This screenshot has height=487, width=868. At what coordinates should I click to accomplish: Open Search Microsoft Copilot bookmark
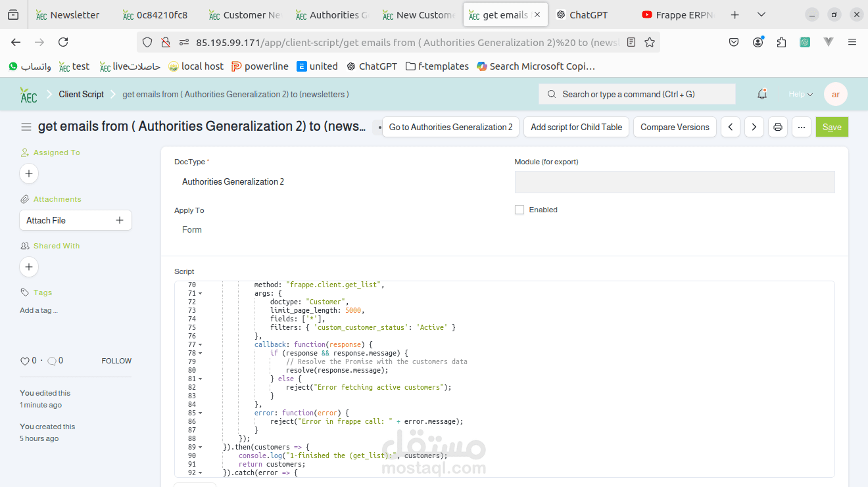[535, 66]
